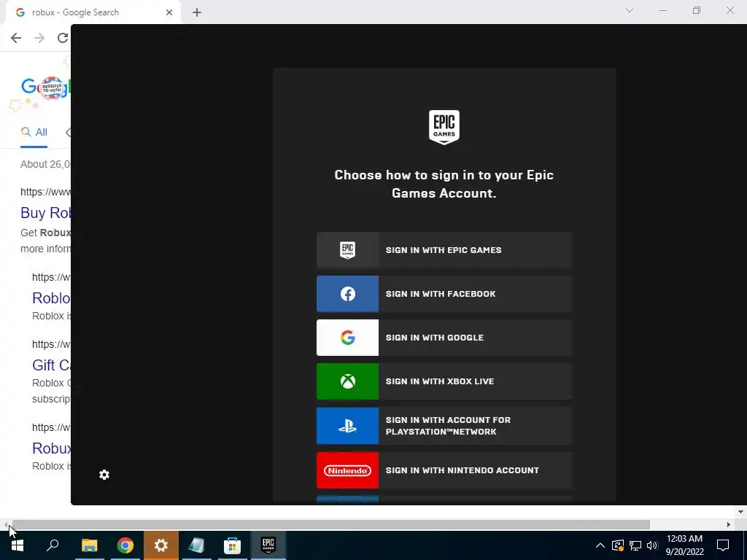Click the horizontal scrollbar in Chrome
Image resolution: width=747 pixels, height=560 pixels.
[331, 524]
